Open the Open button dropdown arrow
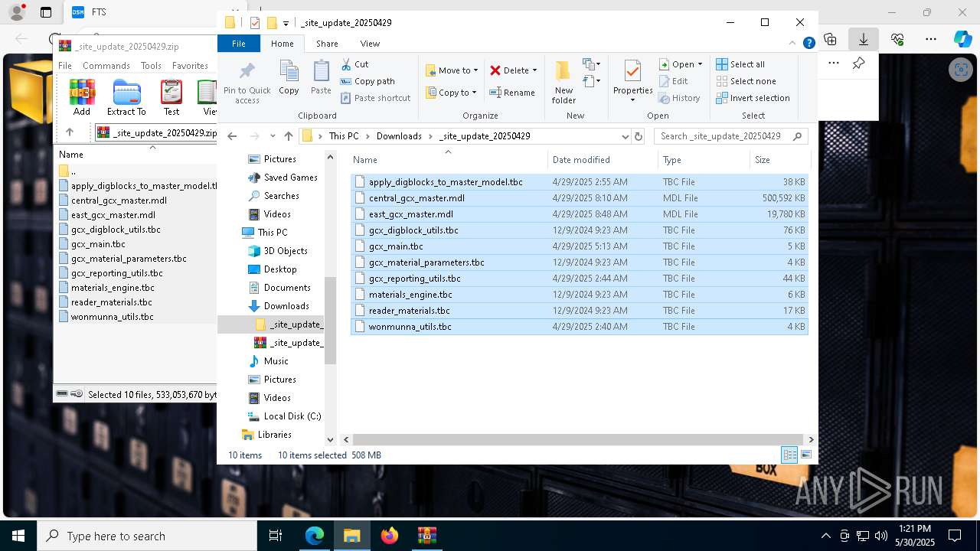The height and width of the screenshot is (551, 980). [700, 64]
